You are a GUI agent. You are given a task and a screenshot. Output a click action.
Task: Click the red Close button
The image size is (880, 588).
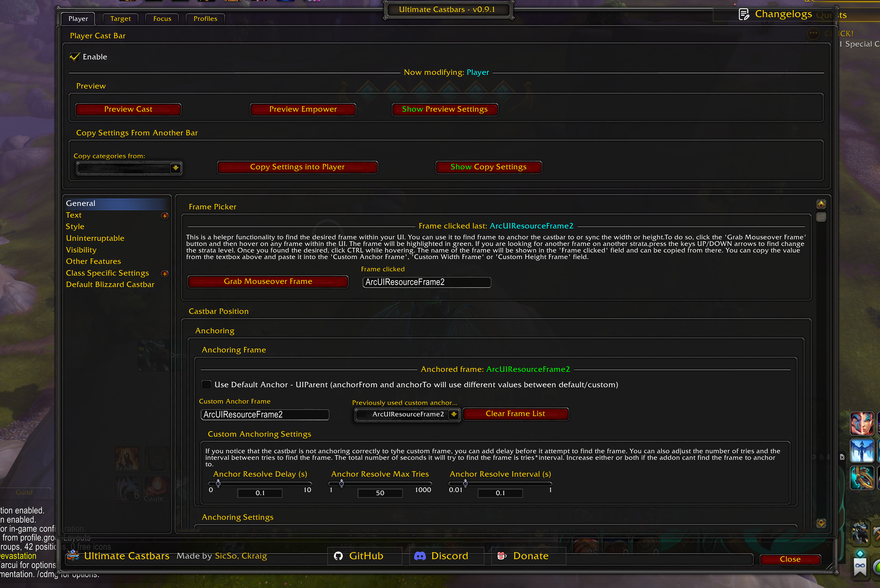coord(790,559)
